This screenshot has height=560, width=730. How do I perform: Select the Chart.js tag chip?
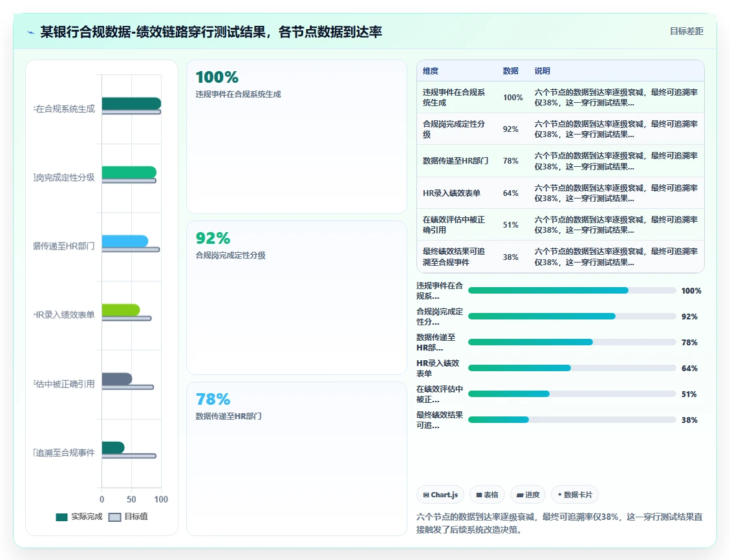click(440, 495)
